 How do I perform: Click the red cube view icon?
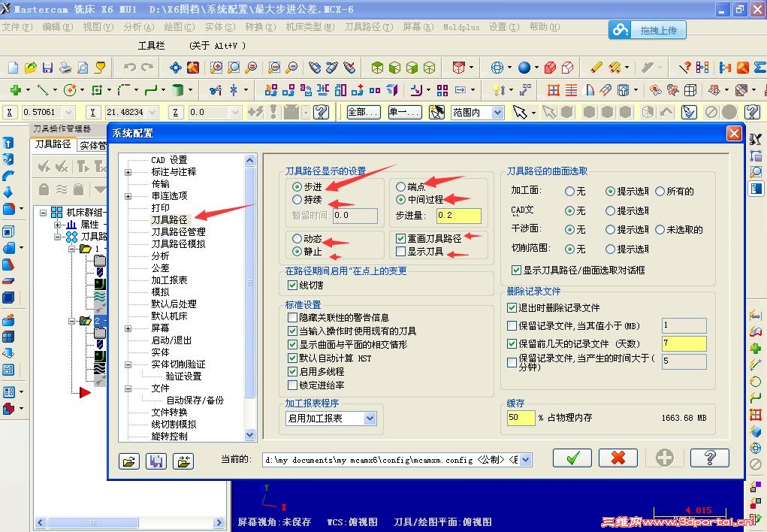458,67
